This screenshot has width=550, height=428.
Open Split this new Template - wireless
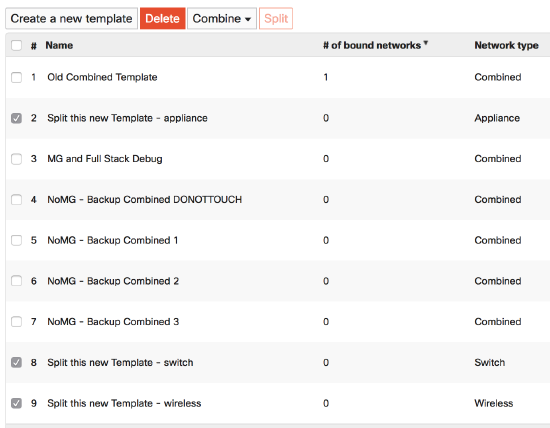tap(124, 403)
